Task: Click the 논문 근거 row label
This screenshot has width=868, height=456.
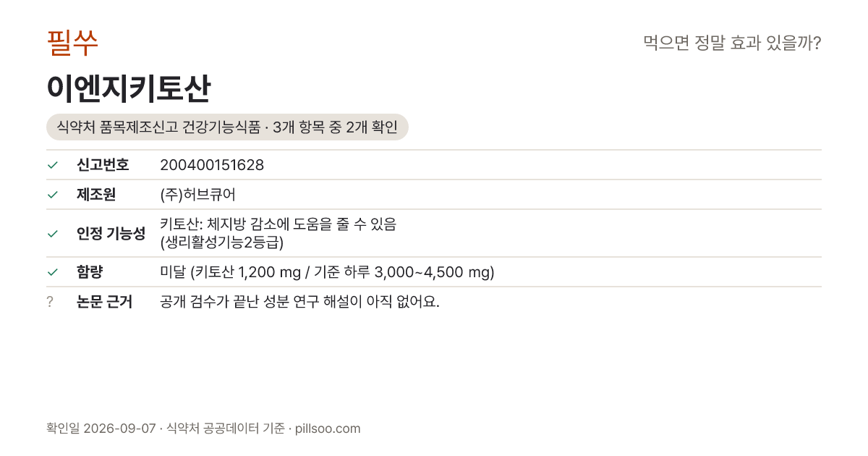Action: (x=104, y=302)
